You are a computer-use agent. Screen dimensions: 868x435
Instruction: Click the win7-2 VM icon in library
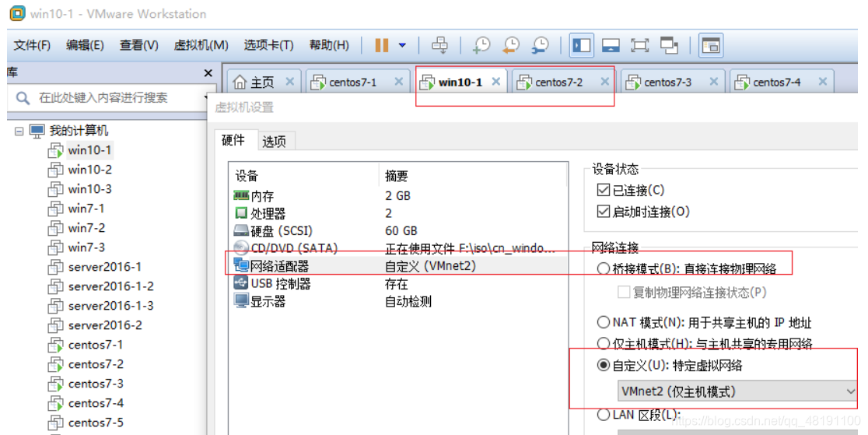tap(55, 228)
